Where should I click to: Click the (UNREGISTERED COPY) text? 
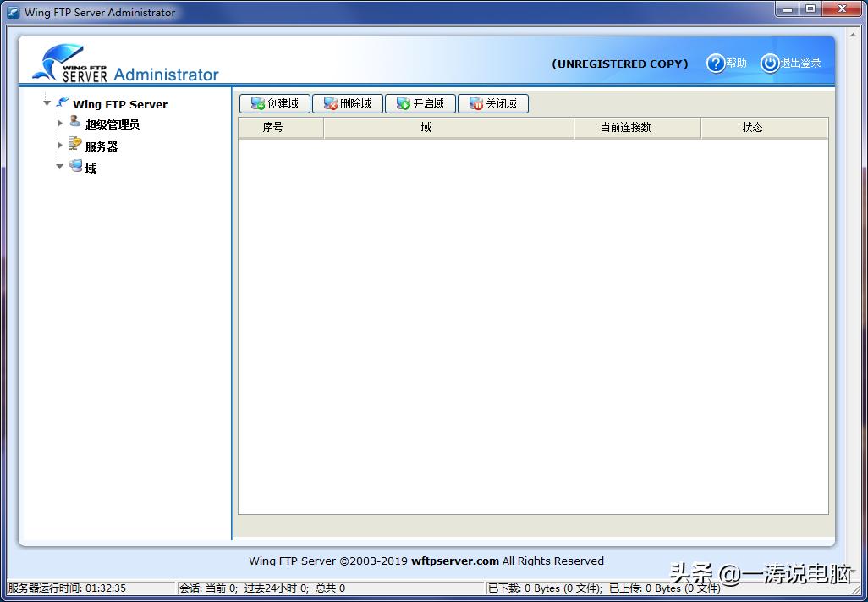[x=620, y=64]
